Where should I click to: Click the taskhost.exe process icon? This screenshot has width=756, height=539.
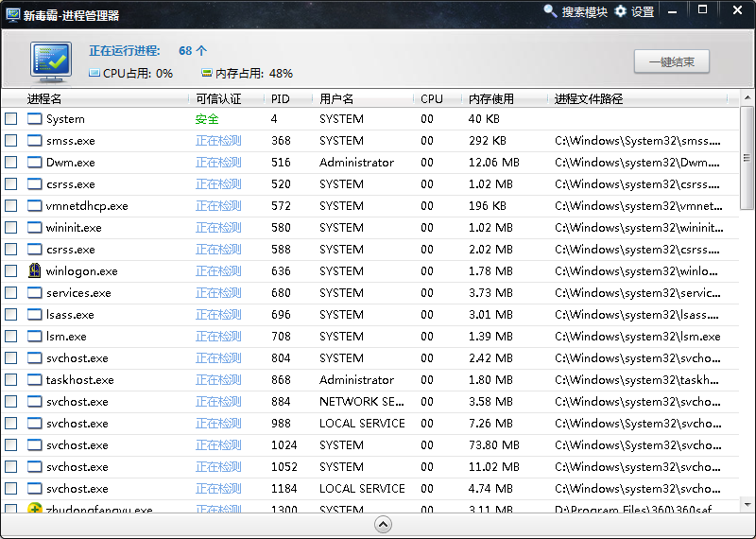(35, 380)
